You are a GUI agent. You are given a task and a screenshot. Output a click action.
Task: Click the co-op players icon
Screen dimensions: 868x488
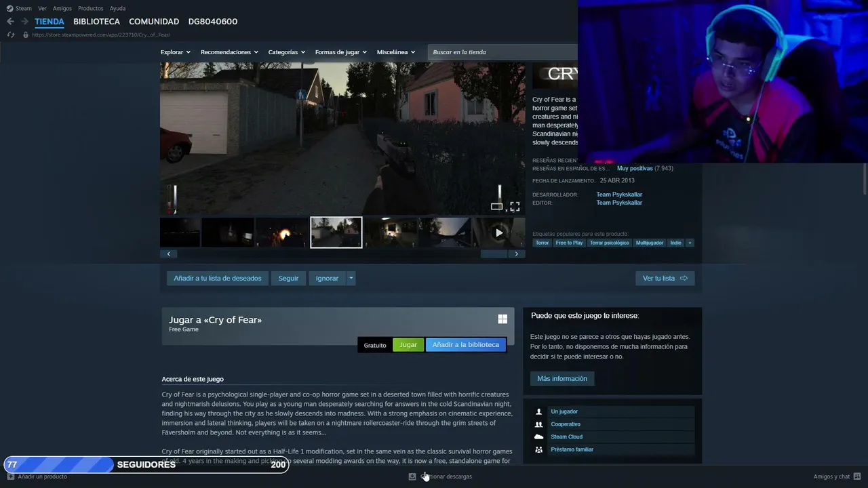click(539, 424)
